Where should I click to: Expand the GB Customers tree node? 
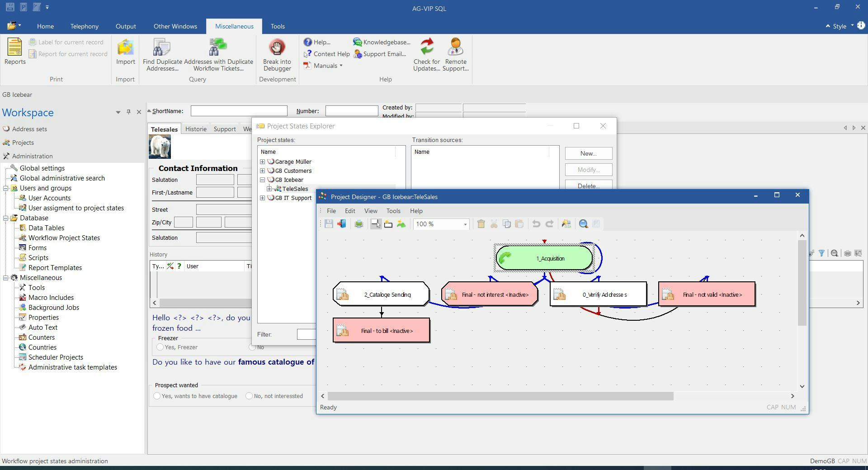coord(263,171)
